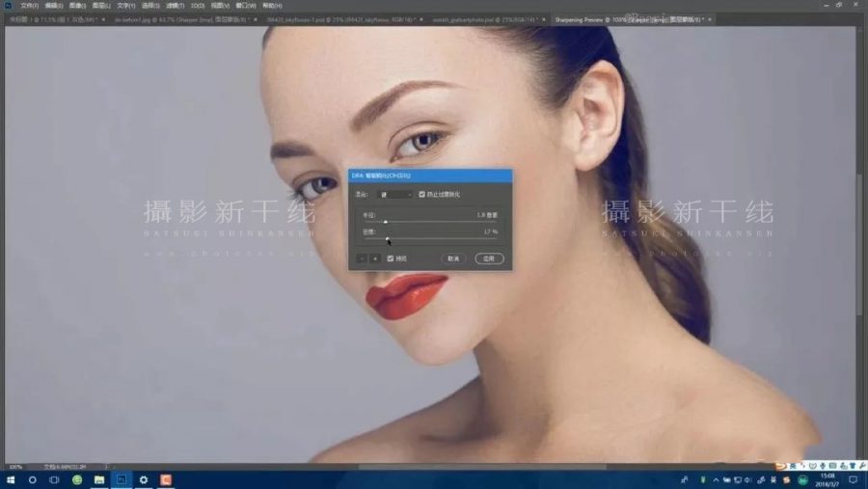The width and height of the screenshot is (868, 489).
Task: Click the Photoshop taskbar icon
Action: coord(122,479)
